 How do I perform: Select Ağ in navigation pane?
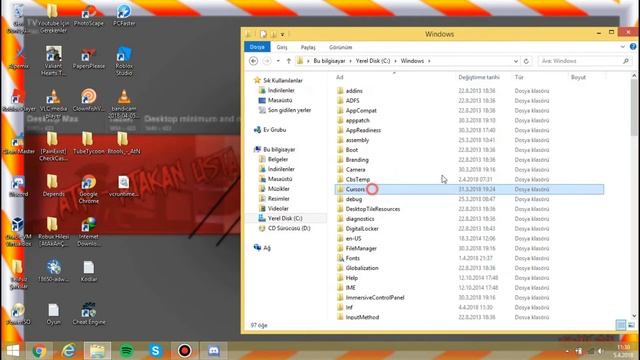(x=267, y=248)
